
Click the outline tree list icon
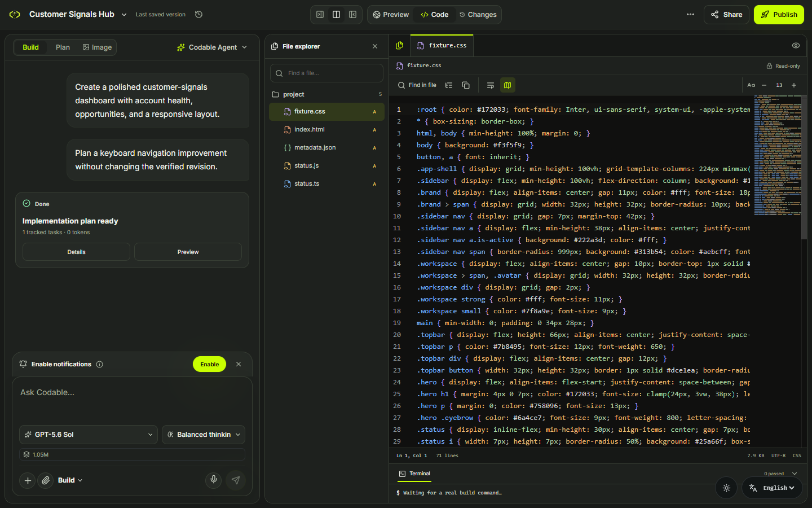tap(449, 85)
